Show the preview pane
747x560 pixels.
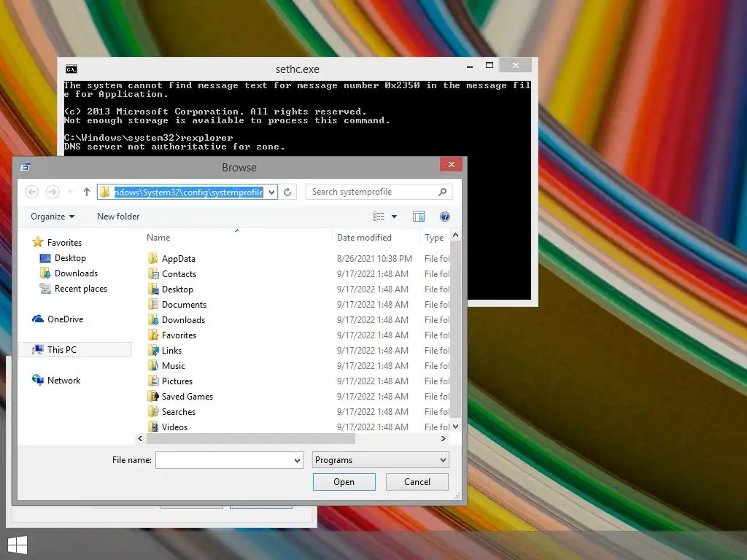(x=419, y=217)
